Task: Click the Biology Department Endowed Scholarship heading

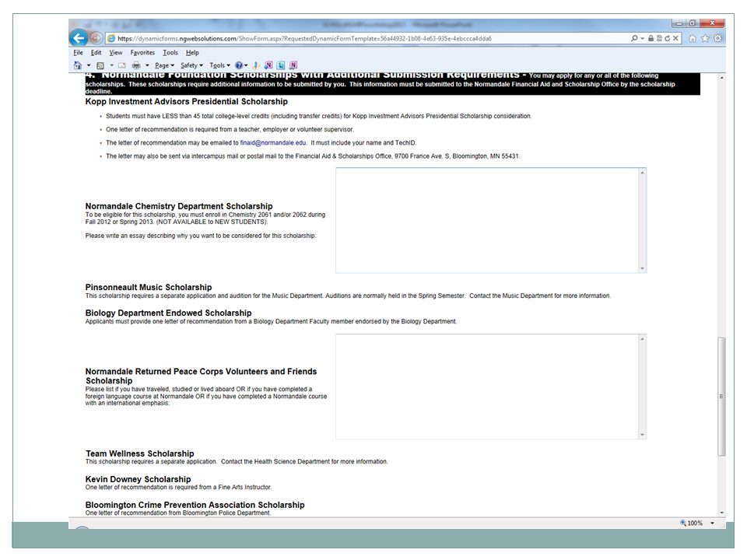Action: click(168, 313)
